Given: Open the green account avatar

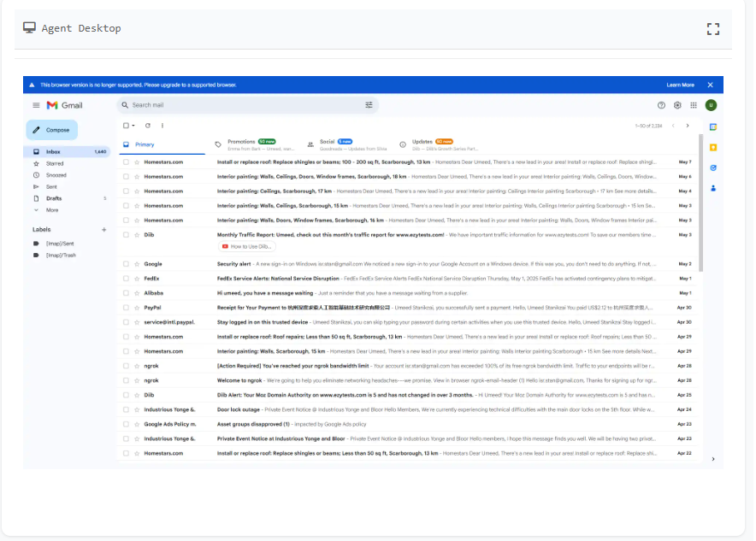Looking at the screenshot, I should coord(711,105).
